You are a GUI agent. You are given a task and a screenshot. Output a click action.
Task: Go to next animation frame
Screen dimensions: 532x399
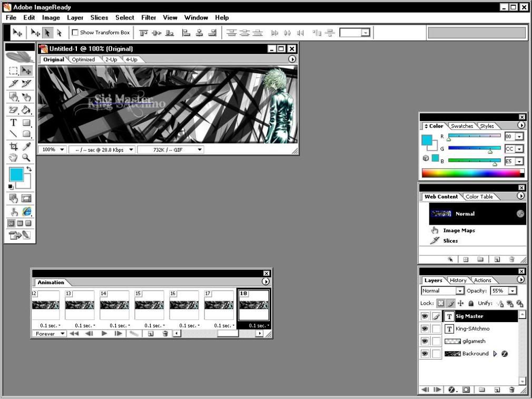(x=118, y=334)
